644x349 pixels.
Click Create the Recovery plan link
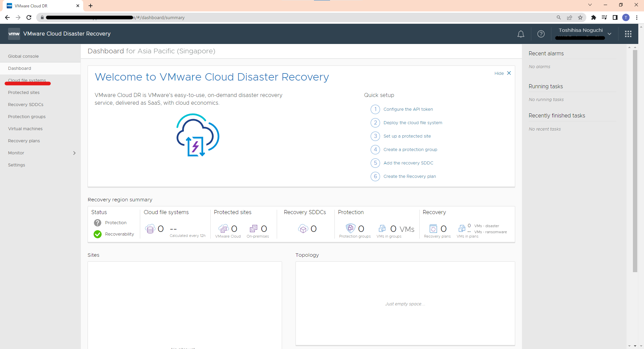410,177
